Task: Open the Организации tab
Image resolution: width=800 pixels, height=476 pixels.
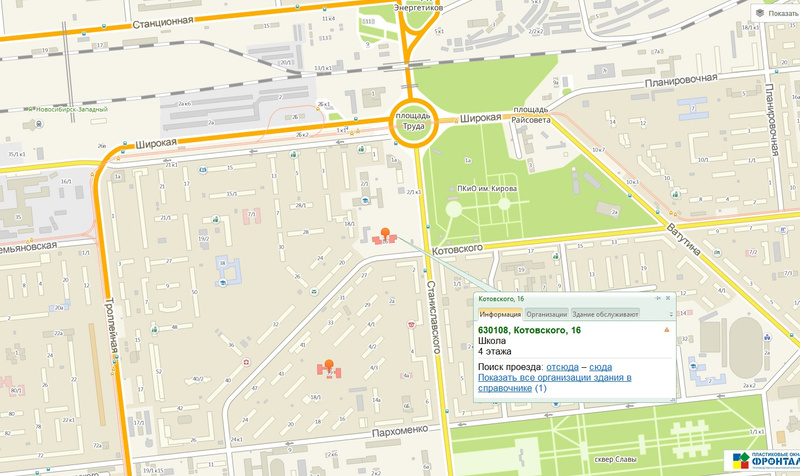Action: click(x=546, y=314)
